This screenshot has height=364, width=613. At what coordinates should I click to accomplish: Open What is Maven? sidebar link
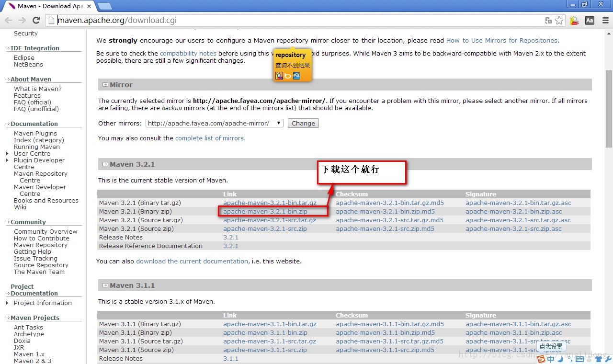(x=38, y=89)
